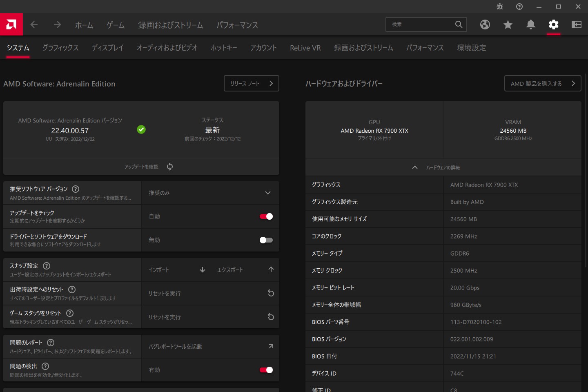The width and height of the screenshot is (588, 392).
Task: Click the AMD logo home icon
Action: [x=11, y=24]
